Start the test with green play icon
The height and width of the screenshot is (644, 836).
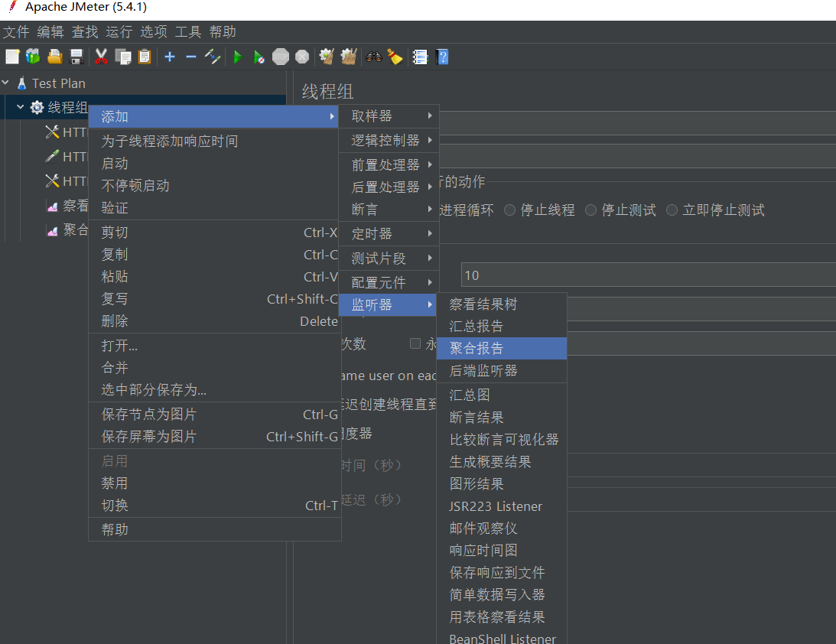(x=238, y=57)
